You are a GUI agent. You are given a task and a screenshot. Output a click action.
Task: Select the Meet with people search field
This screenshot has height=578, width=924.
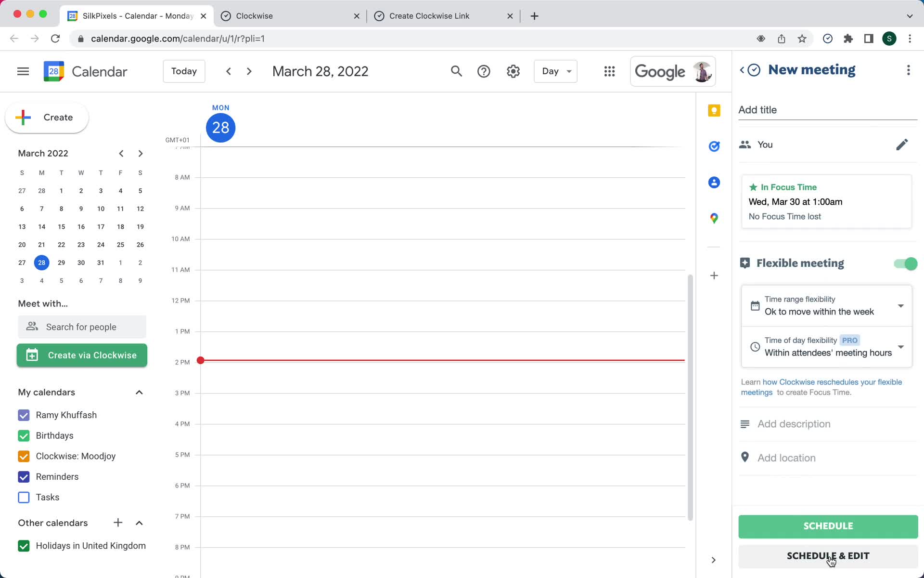click(81, 326)
